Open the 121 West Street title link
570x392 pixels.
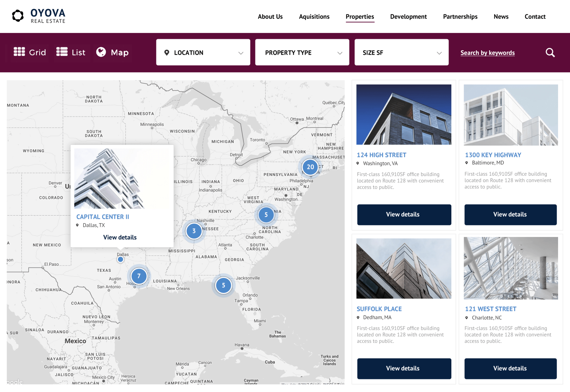pos(491,309)
